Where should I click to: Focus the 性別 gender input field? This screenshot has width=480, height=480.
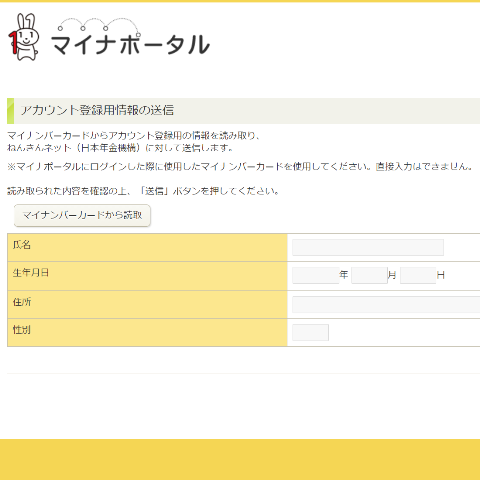[310, 332]
